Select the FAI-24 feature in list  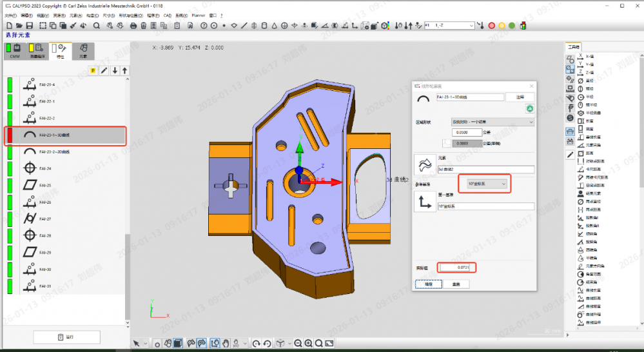point(45,168)
